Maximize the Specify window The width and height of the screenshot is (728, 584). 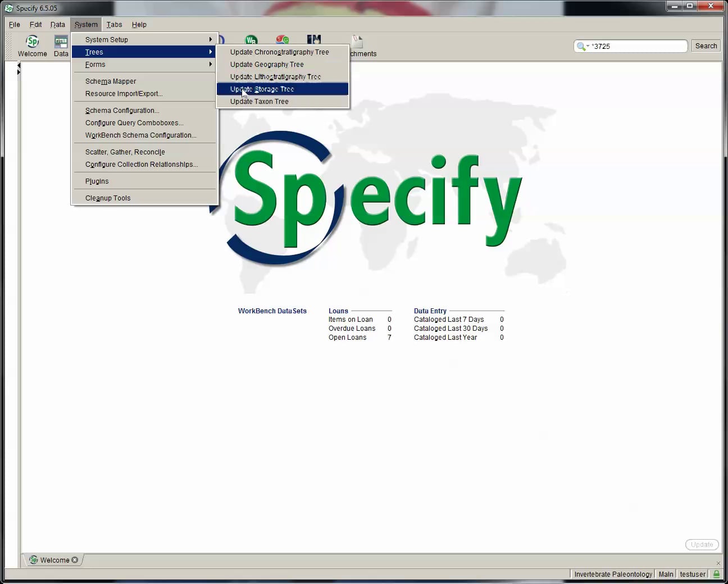(x=690, y=6)
